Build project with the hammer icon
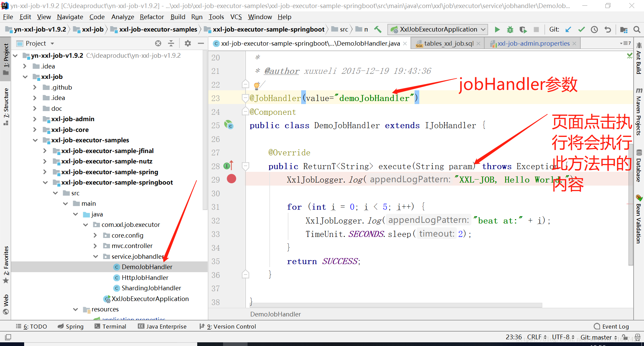This screenshot has width=644, height=346. (378, 30)
